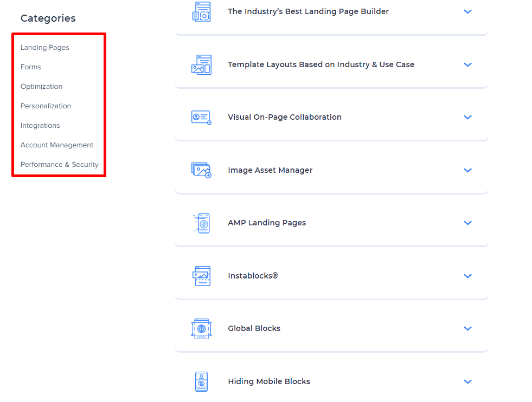Open the Personalization category

(46, 106)
